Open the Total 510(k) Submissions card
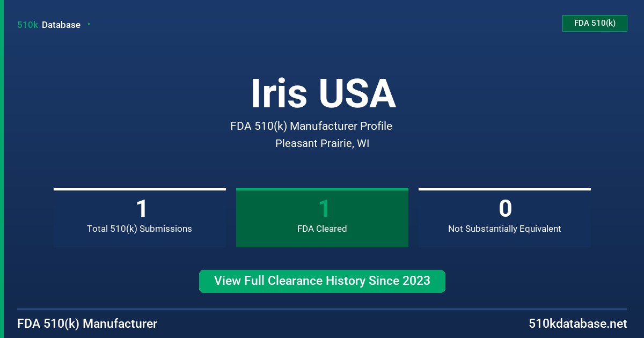 click(x=140, y=218)
